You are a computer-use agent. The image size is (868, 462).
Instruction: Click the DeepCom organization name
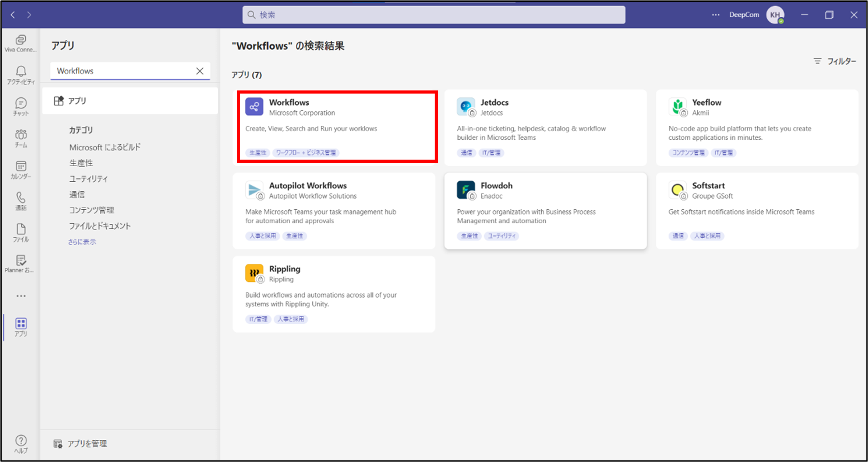tap(744, 15)
